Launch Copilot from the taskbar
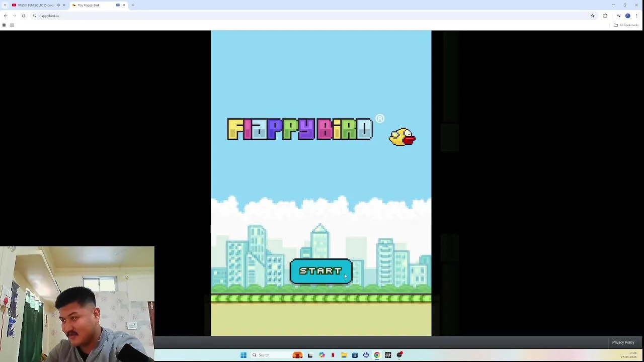644x362 pixels. tap(321, 355)
